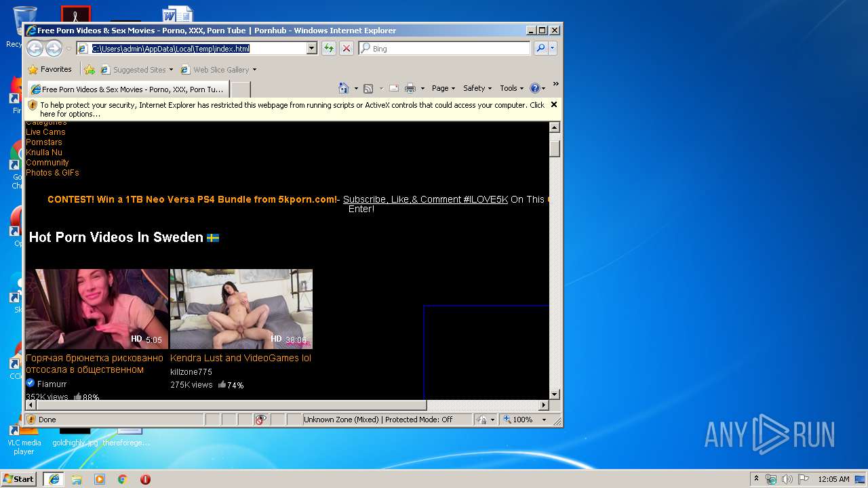The width and height of the screenshot is (868, 488).
Task: Click the Photos & GIFs link
Action: pyautogui.click(x=52, y=173)
